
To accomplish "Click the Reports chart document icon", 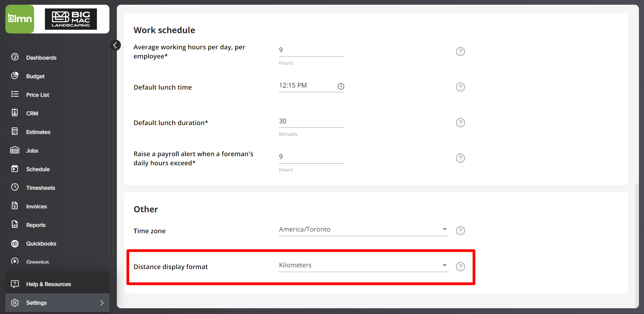I will coord(15,224).
